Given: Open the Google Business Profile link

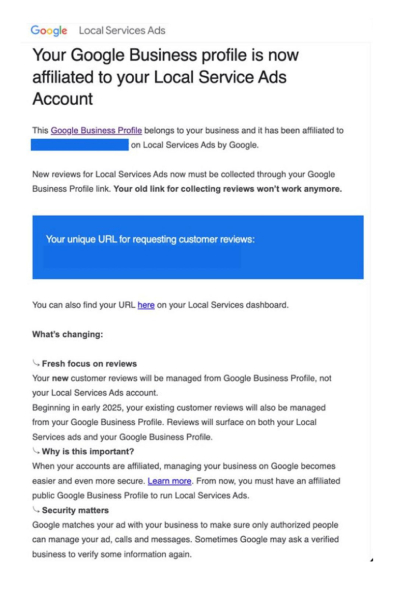Looking at the screenshot, I should tap(96, 130).
